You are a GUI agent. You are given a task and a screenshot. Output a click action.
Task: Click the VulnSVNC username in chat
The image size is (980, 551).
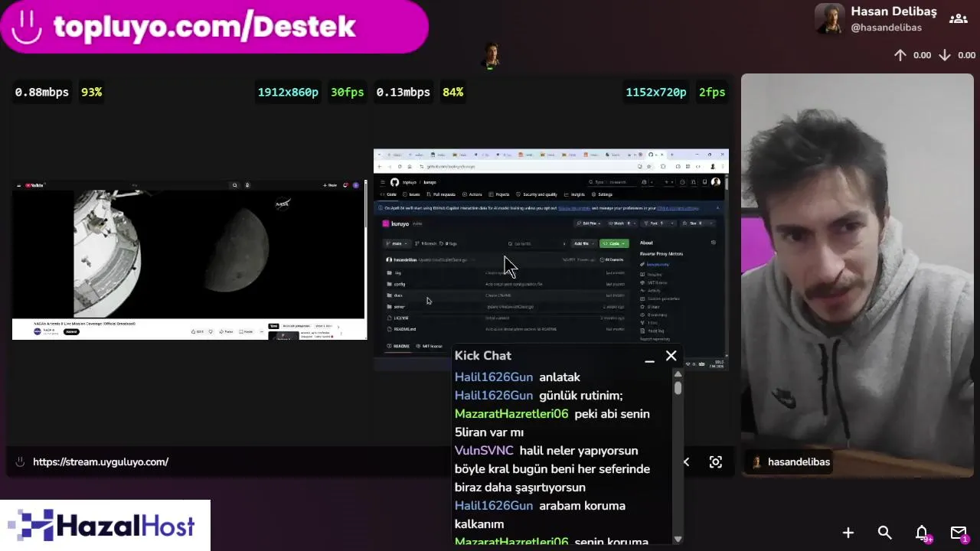pos(484,451)
